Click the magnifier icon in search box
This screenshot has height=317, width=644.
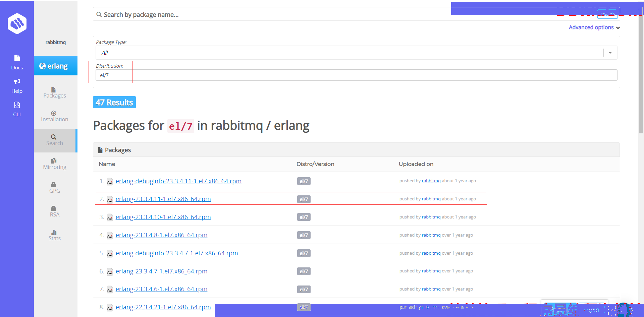(x=99, y=14)
